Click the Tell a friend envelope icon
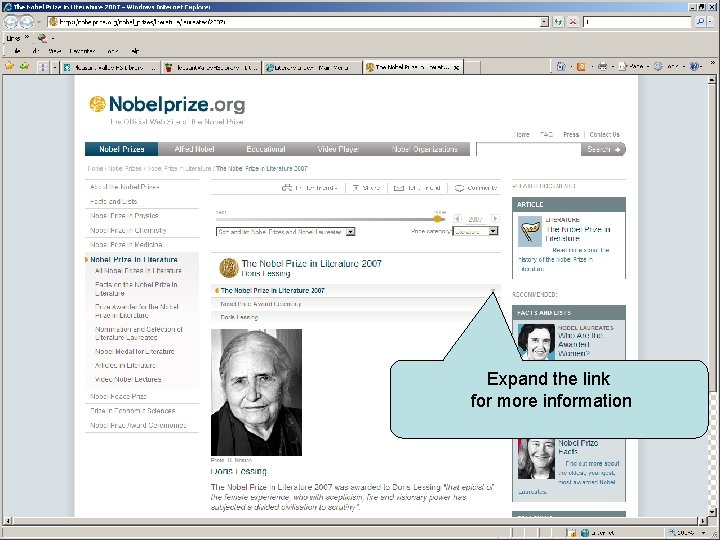Screen dimensions: 720x540 (x=399, y=188)
